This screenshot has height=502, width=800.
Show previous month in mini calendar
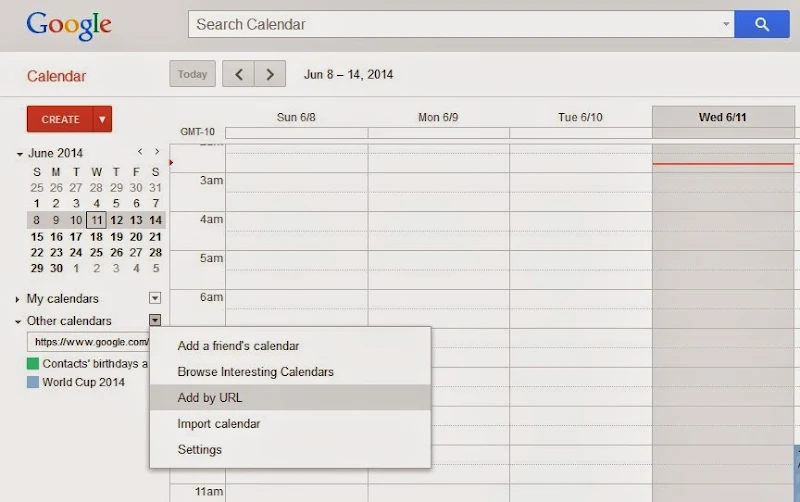[140, 152]
